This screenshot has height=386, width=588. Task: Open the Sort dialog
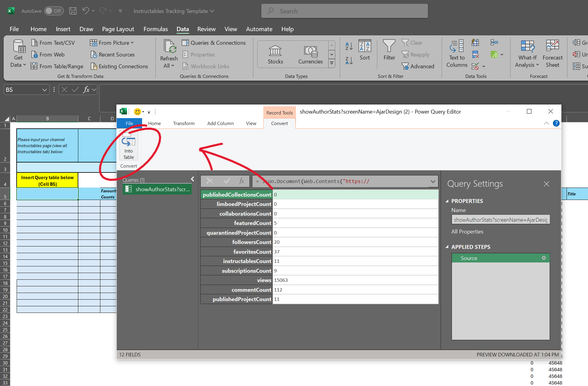(x=365, y=50)
